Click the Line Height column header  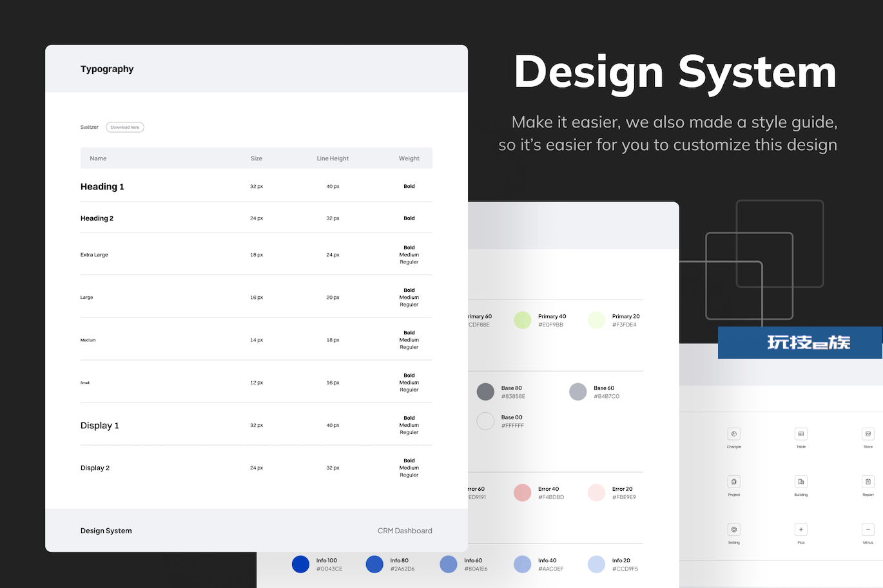[x=333, y=158]
